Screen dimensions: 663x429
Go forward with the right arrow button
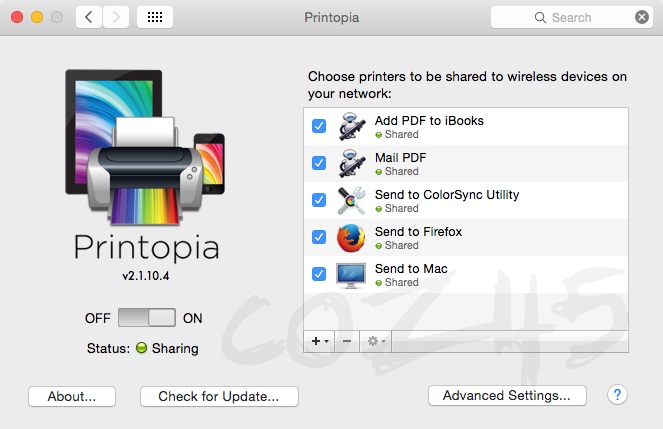click(116, 17)
